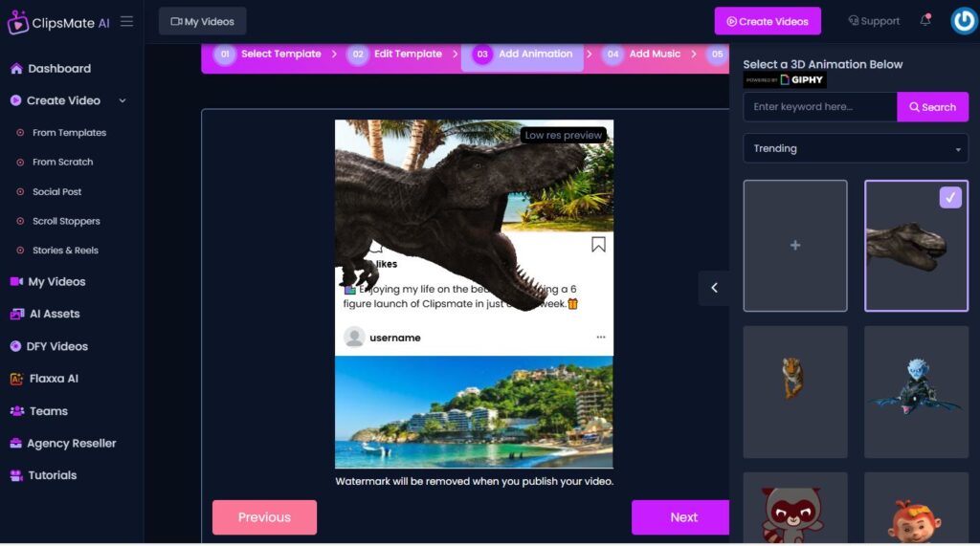Open the Trending category dropdown
980x546 pixels.
click(856, 148)
